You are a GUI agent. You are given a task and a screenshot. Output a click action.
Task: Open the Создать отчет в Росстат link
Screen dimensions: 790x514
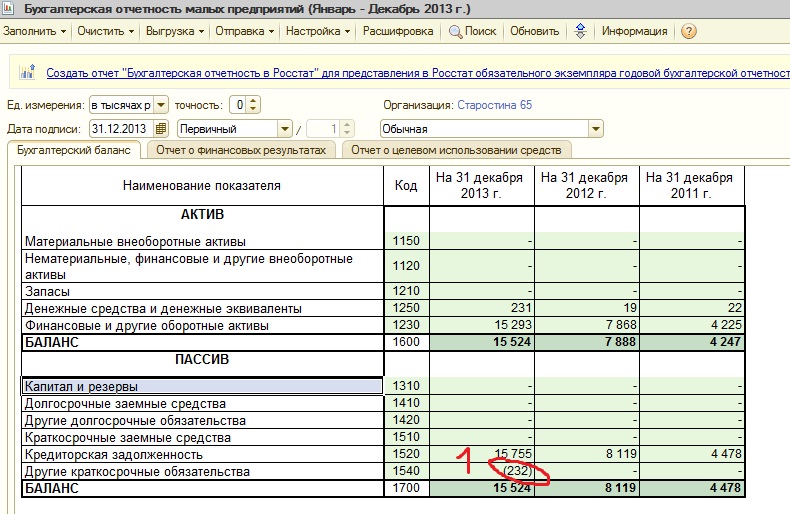click(400, 74)
